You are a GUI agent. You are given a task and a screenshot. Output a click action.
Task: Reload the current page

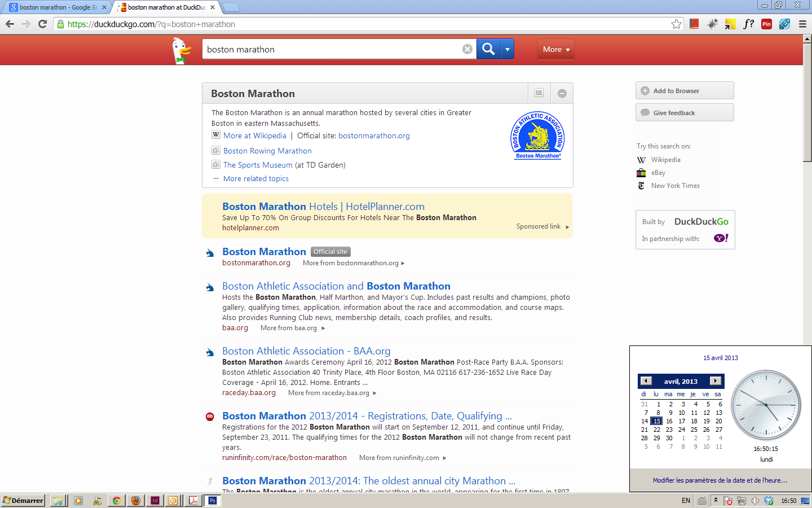[42, 24]
